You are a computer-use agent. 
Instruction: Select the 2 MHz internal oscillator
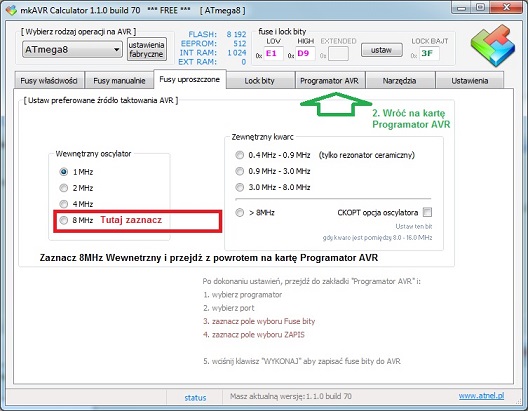pyautogui.click(x=64, y=188)
